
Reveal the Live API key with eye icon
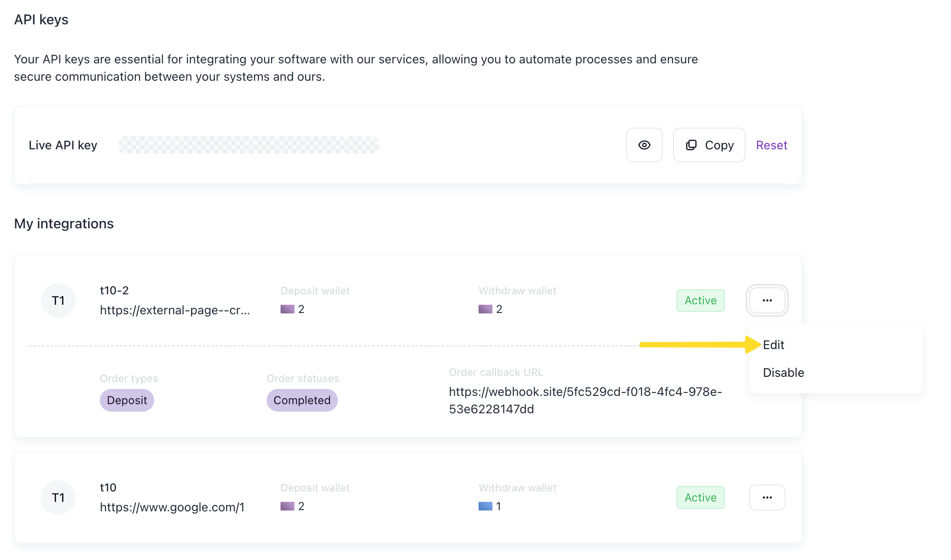pyautogui.click(x=644, y=145)
